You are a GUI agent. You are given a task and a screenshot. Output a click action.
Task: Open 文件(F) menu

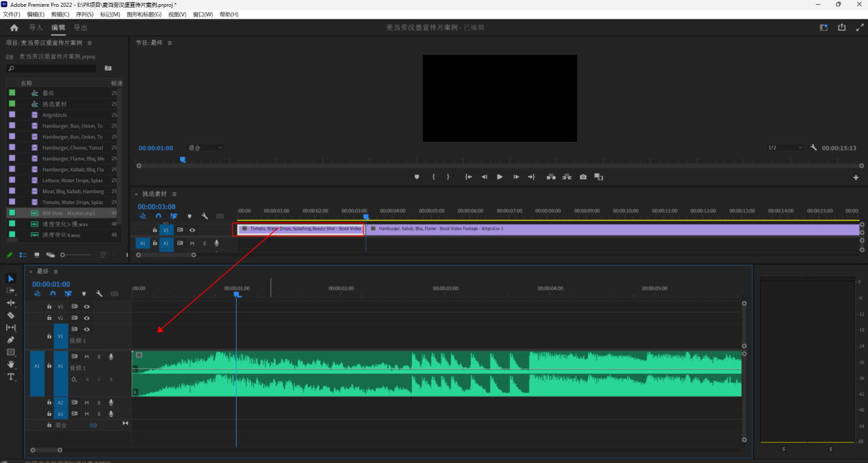12,14
